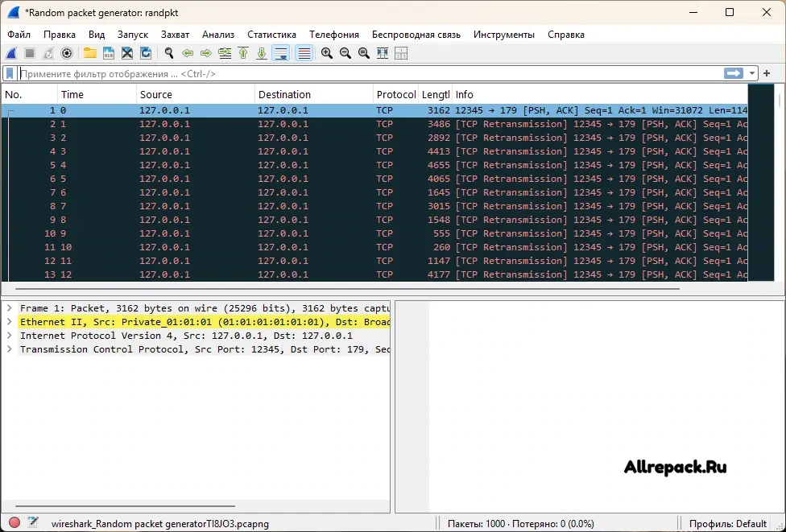Select packet 10 with length 555

point(374,233)
